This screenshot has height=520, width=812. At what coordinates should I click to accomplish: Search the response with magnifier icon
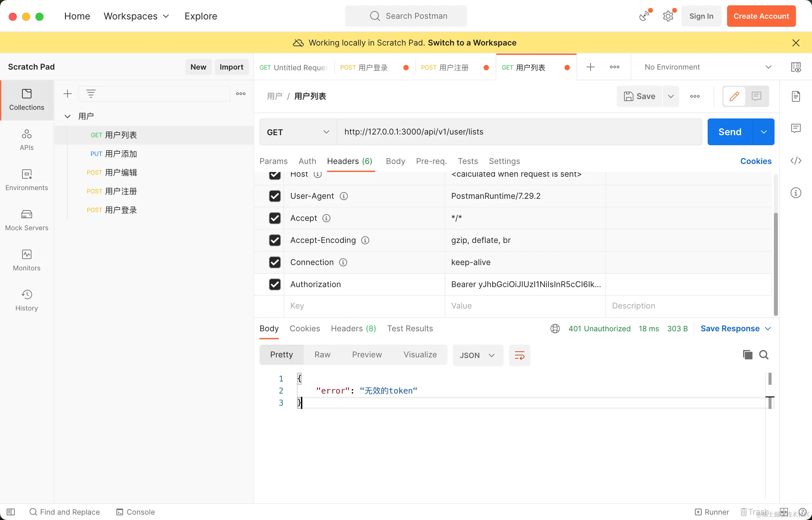(764, 355)
